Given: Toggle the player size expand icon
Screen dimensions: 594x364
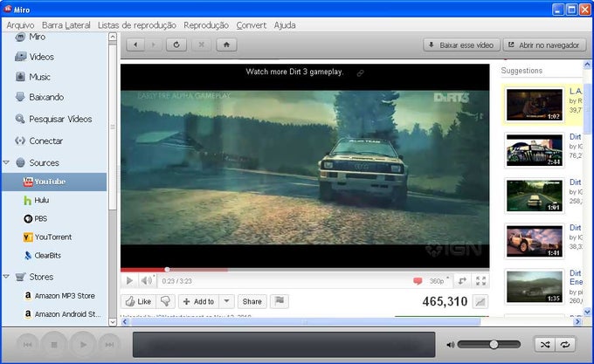Looking at the screenshot, I should [462, 281].
